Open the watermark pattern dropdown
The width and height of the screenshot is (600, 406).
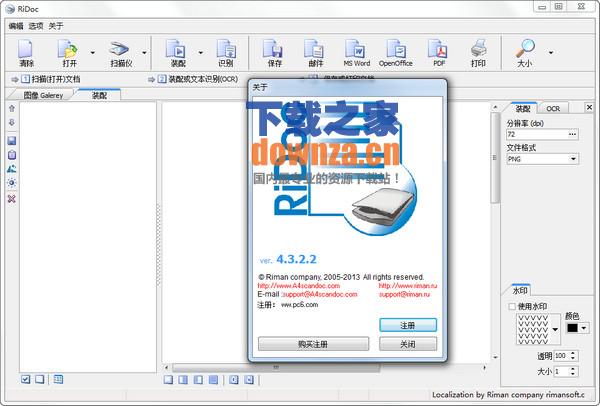(x=555, y=329)
